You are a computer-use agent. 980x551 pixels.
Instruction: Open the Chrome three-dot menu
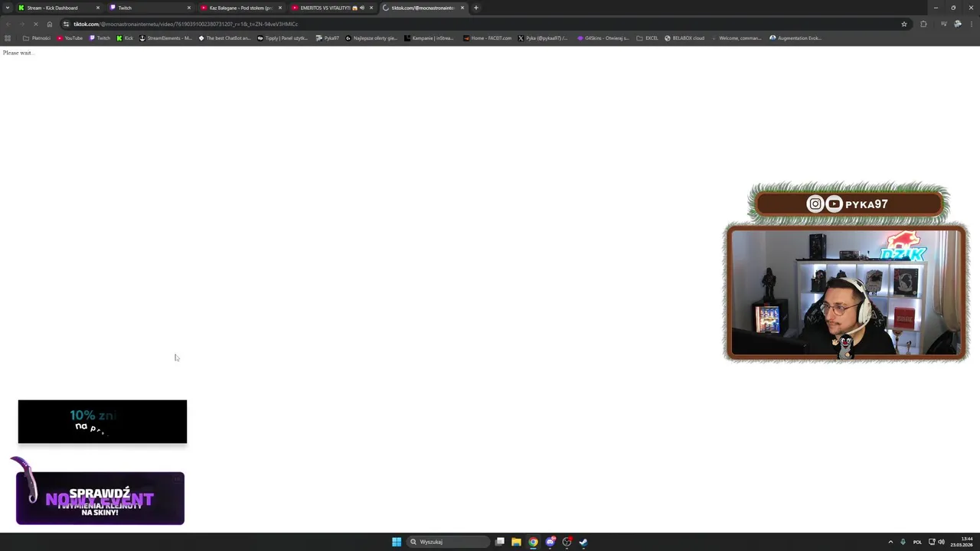click(x=971, y=24)
